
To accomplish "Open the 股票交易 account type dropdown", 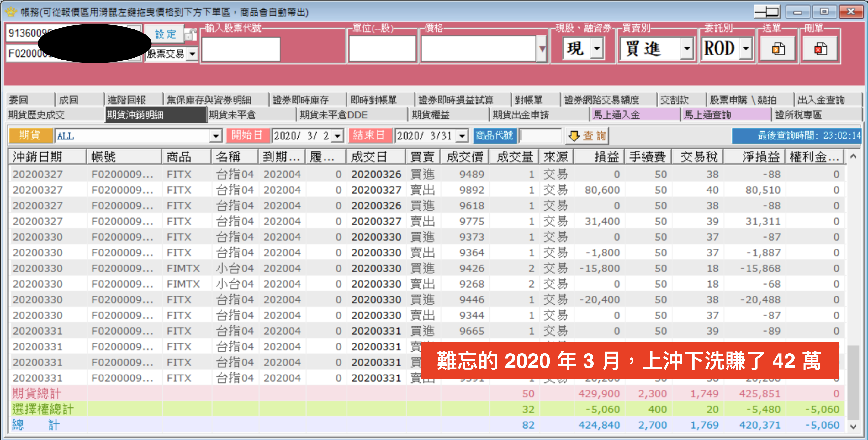I will coord(193,54).
